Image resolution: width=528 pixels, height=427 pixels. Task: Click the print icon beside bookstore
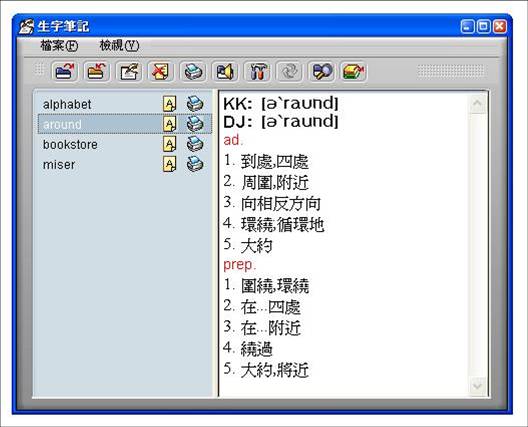click(195, 144)
